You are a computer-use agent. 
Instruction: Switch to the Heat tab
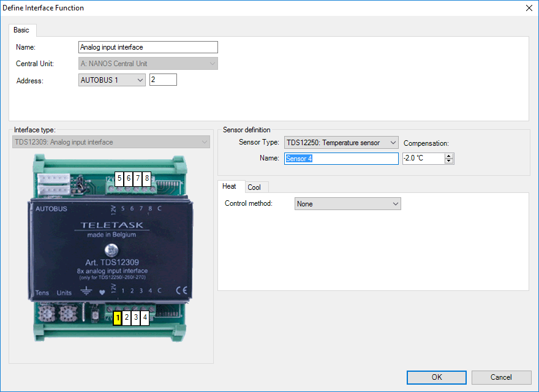coord(229,186)
